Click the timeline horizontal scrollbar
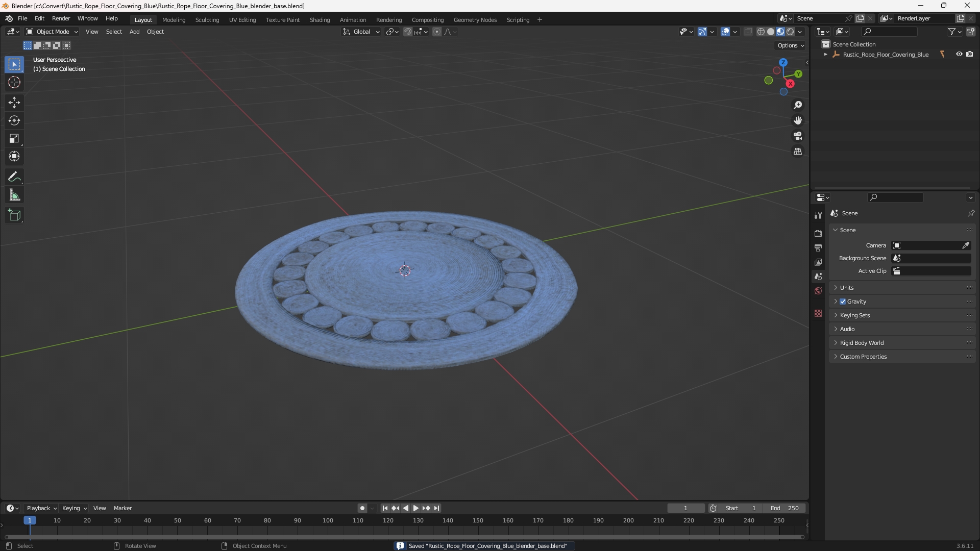980x551 pixels. point(404,537)
